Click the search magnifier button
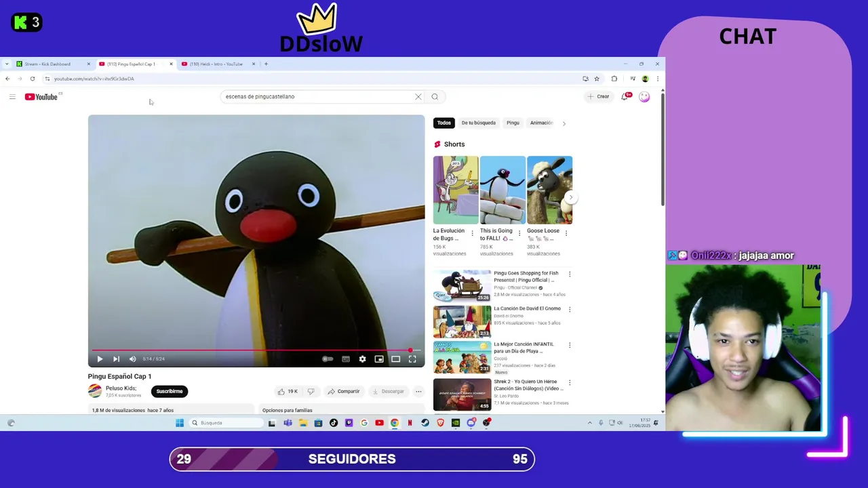Viewport: 868px width, 488px height. [x=435, y=97]
